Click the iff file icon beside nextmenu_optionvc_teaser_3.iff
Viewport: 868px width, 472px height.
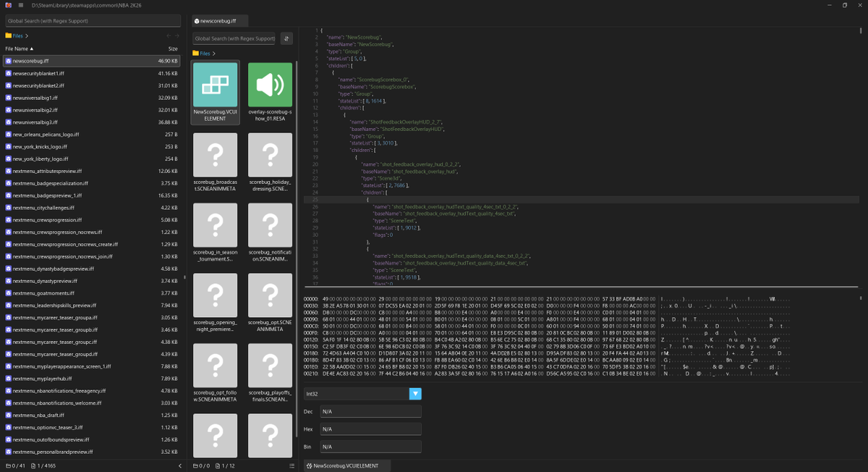pos(9,427)
